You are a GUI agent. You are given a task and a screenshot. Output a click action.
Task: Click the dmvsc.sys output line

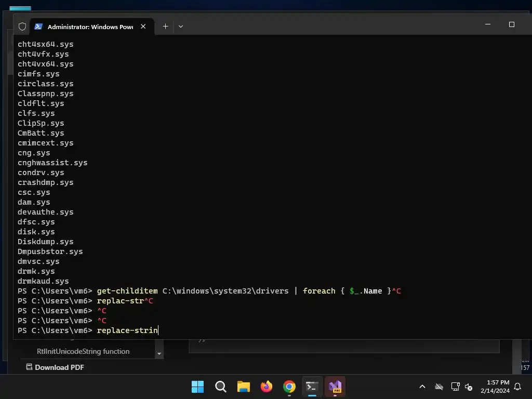pos(38,261)
